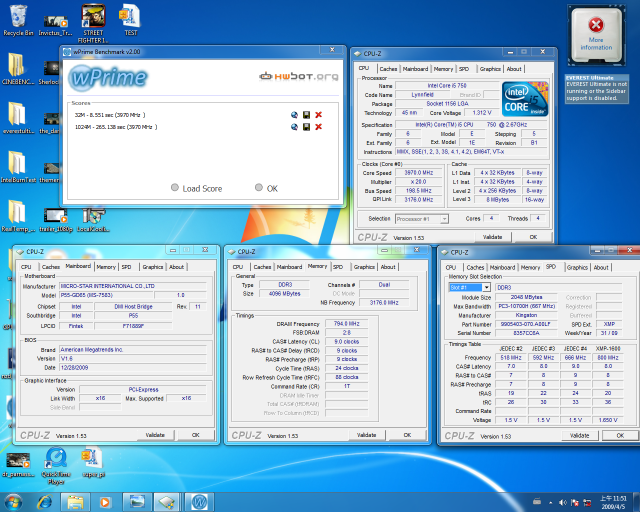Click Validate in the CPU tab window
The height and width of the screenshot is (512, 640).
click(x=492, y=237)
